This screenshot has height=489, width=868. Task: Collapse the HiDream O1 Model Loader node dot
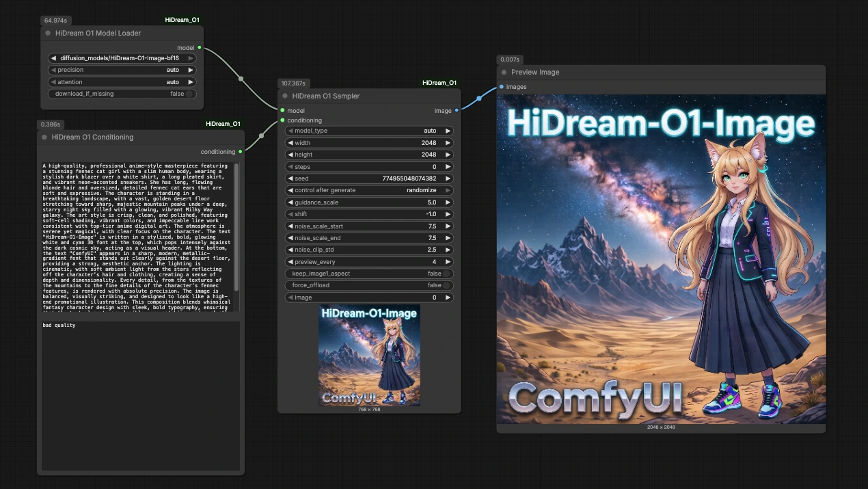click(48, 33)
